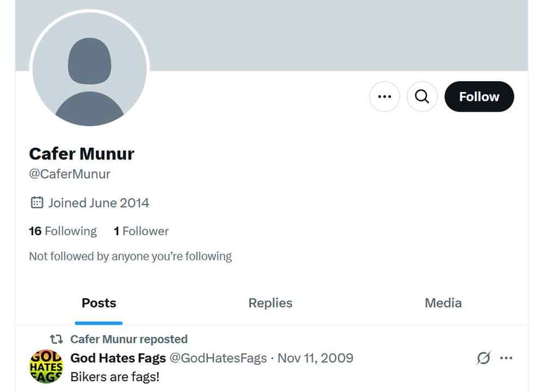
Task: Click the reposted post's body text
Action: pyautogui.click(x=115, y=376)
